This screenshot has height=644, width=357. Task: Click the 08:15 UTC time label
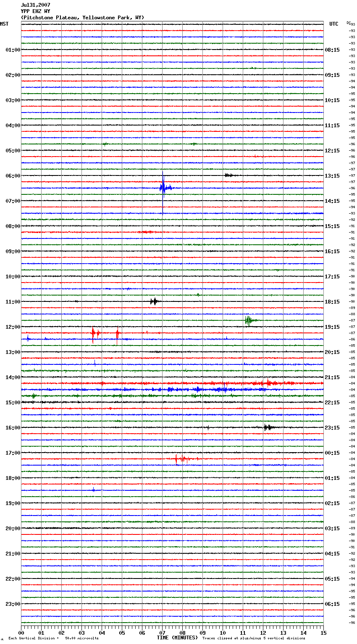click(x=332, y=50)
